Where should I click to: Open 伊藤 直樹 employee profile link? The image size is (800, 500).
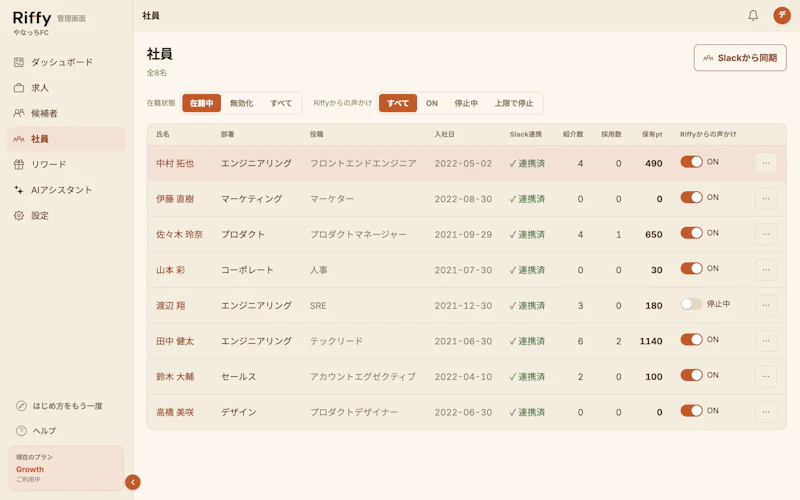point(175,199)
